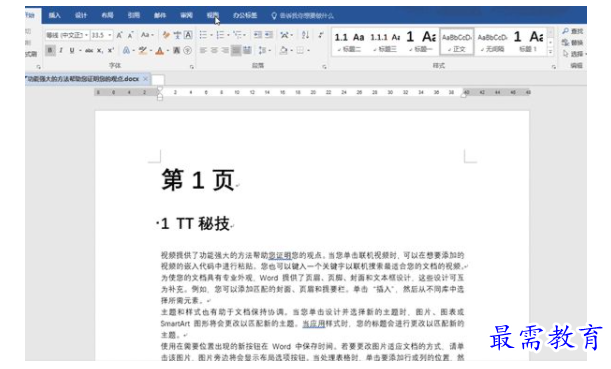Apply text effects (outlined A) icon
This screenshot has height=369, width=611.
tap(126, 50)
